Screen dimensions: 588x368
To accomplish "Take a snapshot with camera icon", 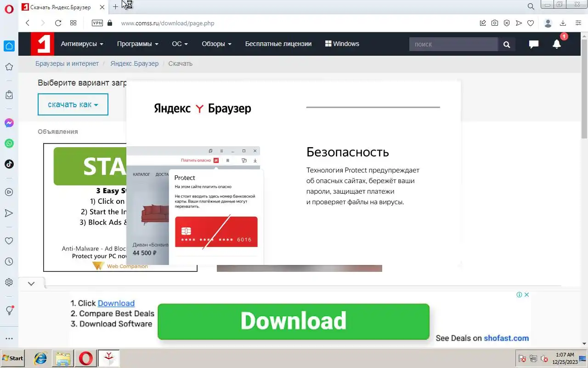I will [495, 23].
